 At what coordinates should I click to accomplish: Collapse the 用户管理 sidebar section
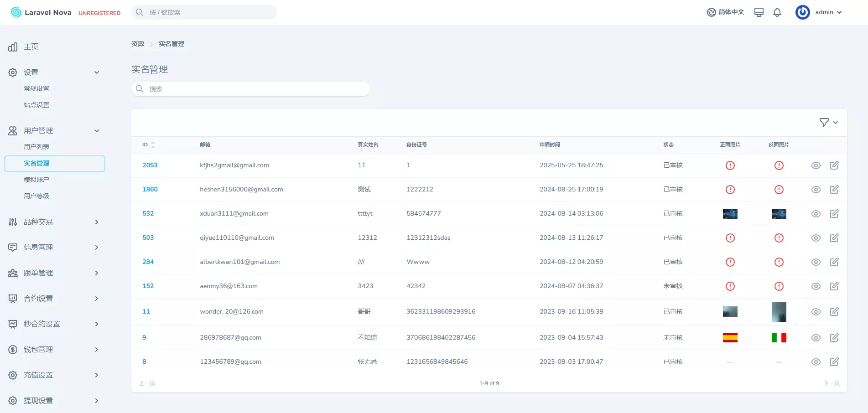pyautogui.click(x=96, y=130)
